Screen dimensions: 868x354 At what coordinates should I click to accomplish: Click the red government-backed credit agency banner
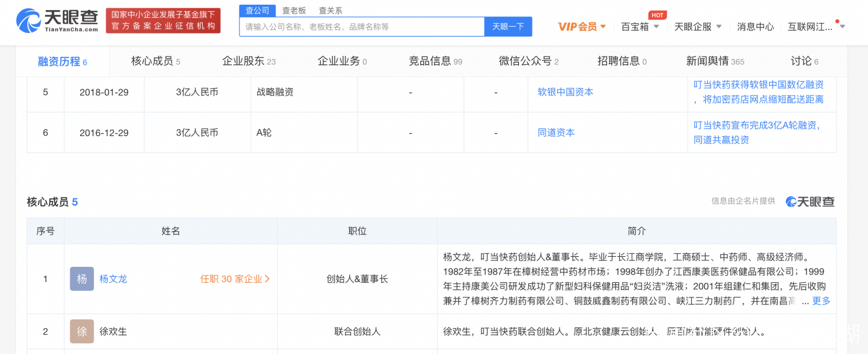pyautogui.click(x=163, y=21)
